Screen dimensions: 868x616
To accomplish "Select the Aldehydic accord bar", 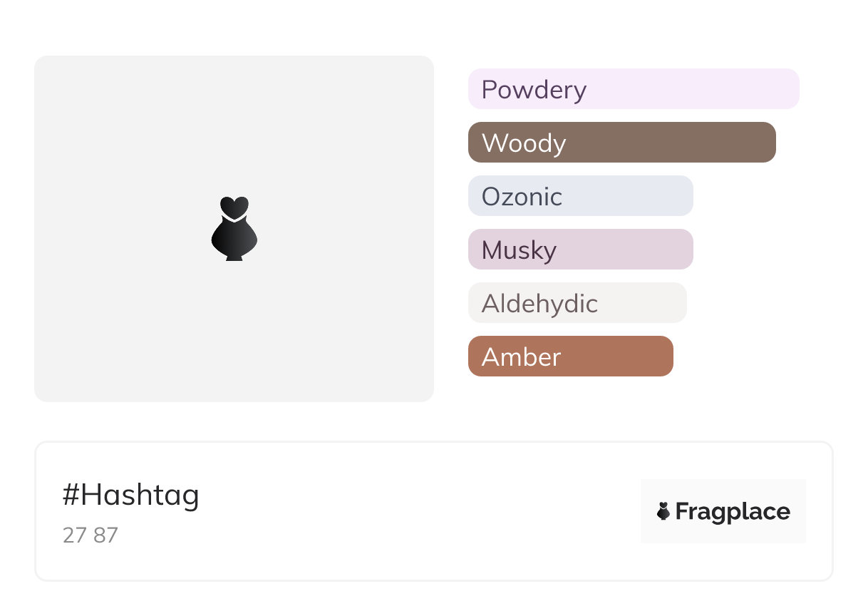I will (x=641, y=303).
